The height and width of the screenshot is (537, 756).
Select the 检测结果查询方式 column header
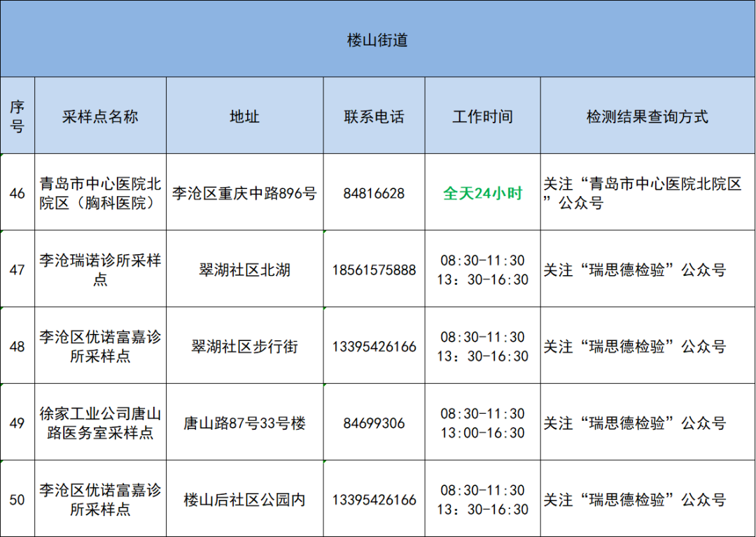coord(647,116)
